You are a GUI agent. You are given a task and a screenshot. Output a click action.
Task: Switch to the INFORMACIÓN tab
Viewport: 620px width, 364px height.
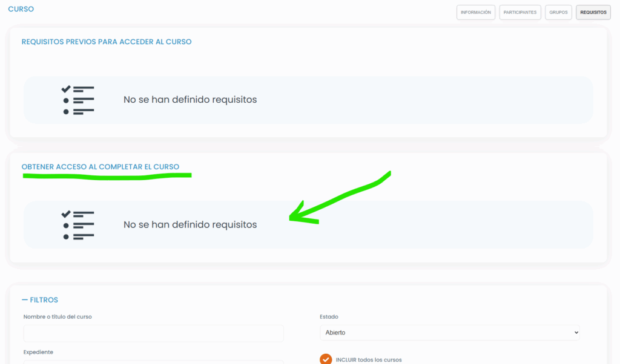pyautogui.click(x=475, y=12)
